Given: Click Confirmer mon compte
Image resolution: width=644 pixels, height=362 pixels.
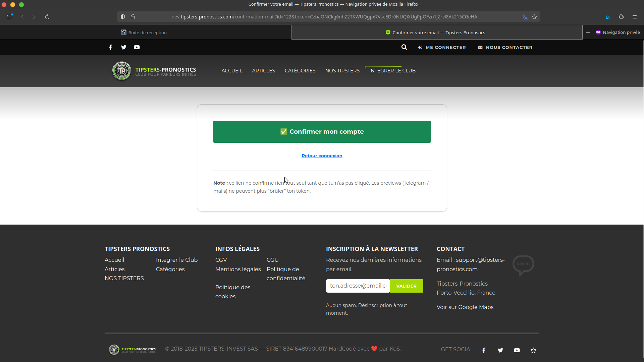Looking at the screenshot, I should (x=322, y=131).
